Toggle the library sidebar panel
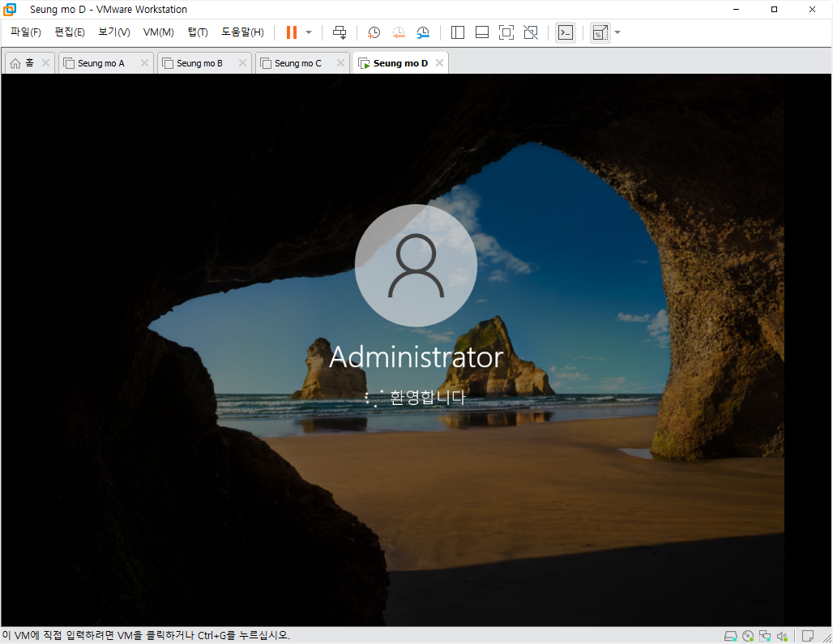Image resolution: width=833 pixels, height=644 pixels. tap(457, 32)
